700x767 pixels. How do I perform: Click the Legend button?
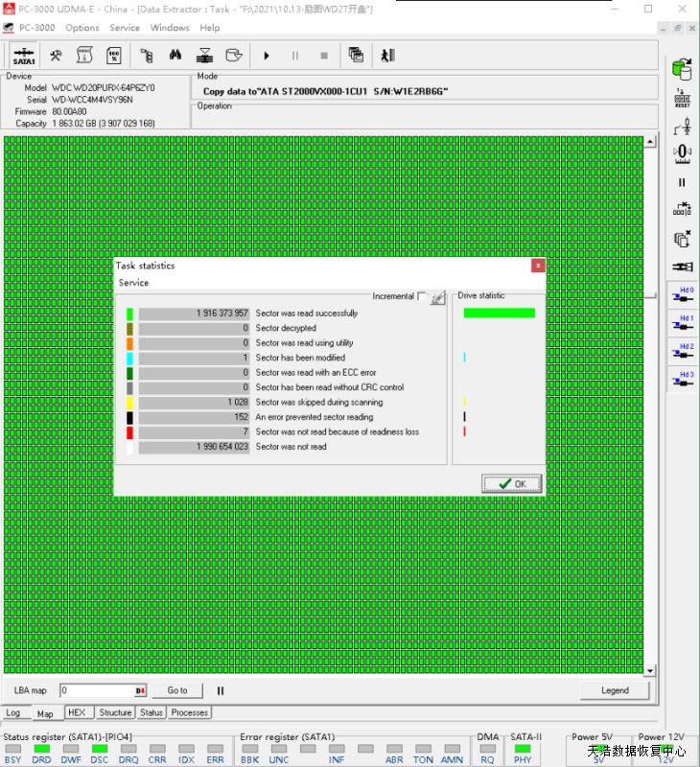[615, 690]
